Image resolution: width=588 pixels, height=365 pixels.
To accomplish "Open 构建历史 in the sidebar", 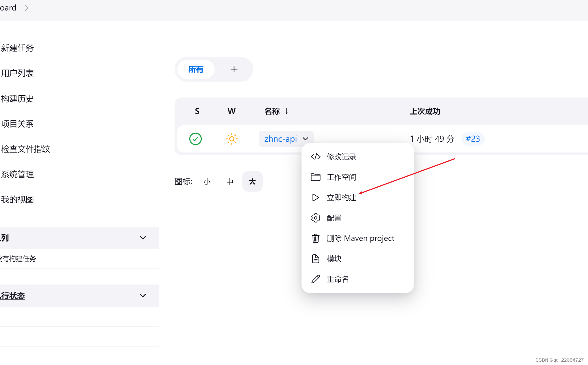I will click(17, 99).
